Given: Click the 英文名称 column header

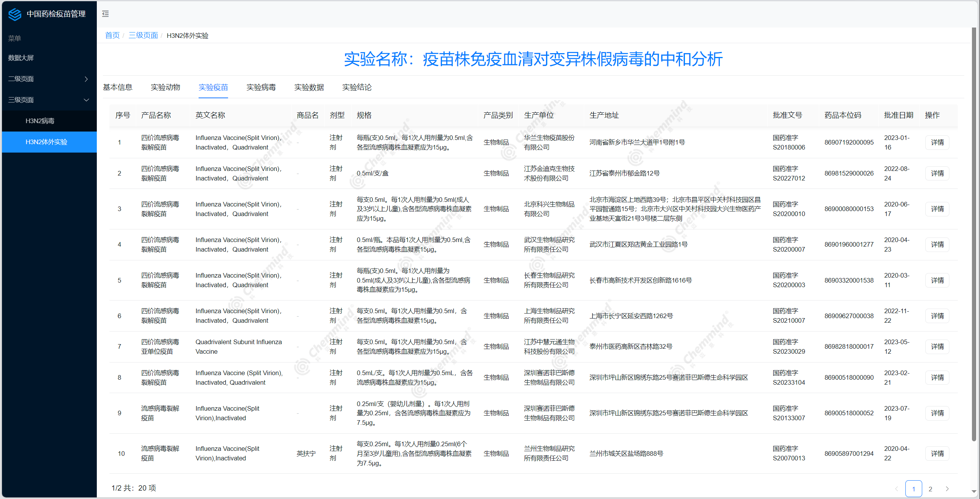Looking at the screenshot, I should point(210,115).
